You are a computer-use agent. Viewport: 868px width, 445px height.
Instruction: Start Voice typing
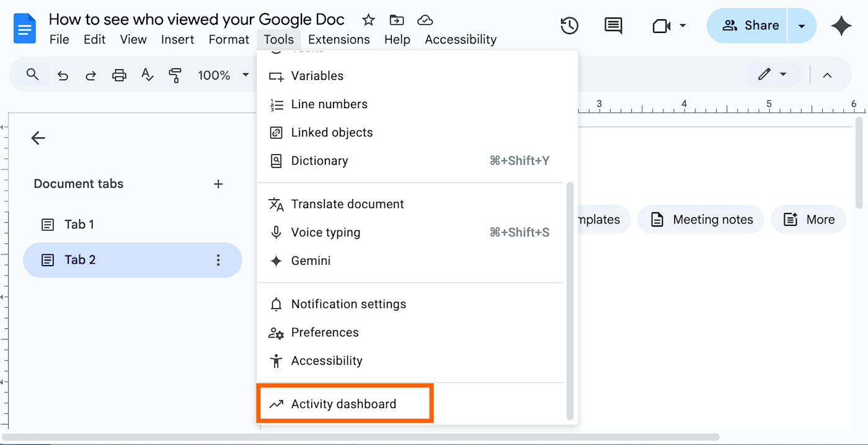pos(410,233)
